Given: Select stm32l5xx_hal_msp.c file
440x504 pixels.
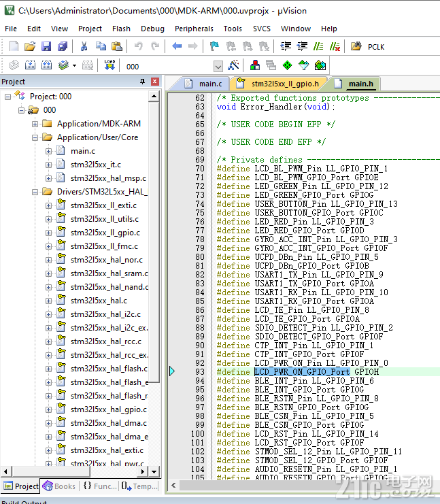Looking at the screenshot, I should coord(108,178).
